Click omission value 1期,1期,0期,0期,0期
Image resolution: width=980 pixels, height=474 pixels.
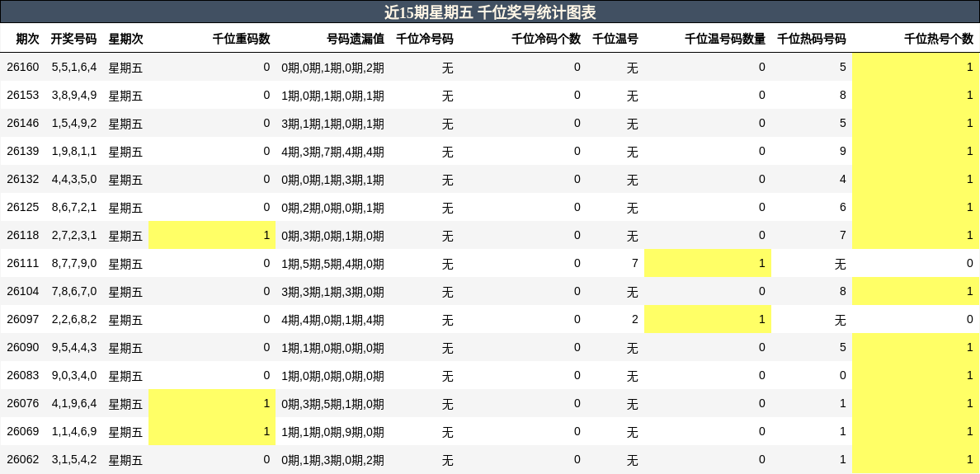[x=332, y=348]
